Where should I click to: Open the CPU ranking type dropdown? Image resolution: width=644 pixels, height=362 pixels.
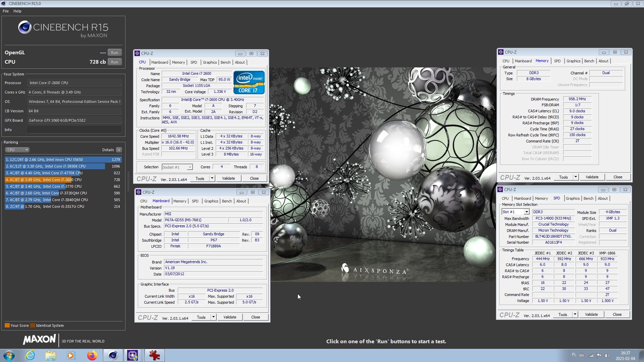click(17, 150)
